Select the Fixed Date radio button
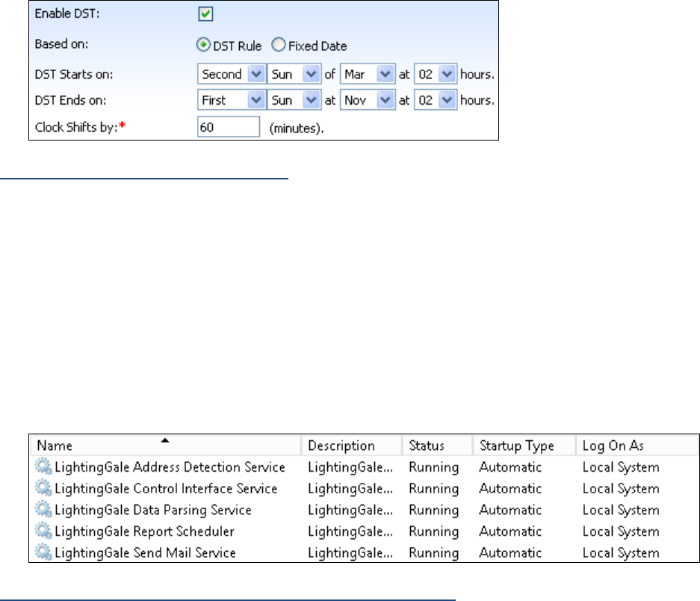The width and height of the screenshot is (700, 601). point(279,45)
